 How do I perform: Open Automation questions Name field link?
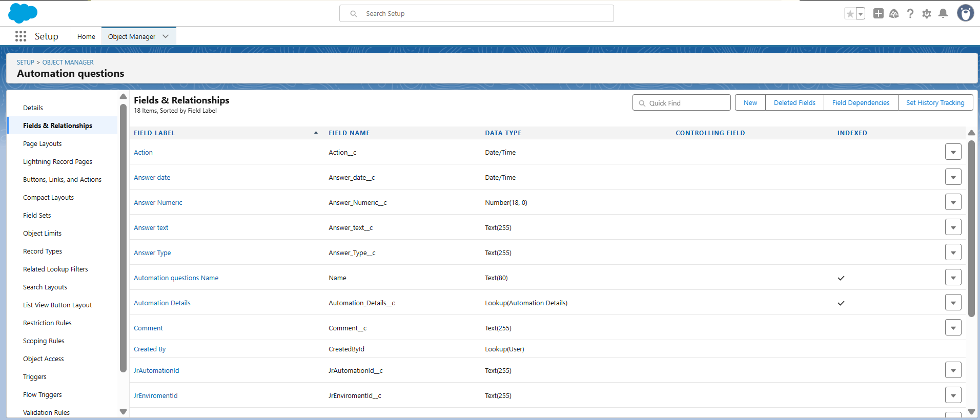click(x=176, y=278)
